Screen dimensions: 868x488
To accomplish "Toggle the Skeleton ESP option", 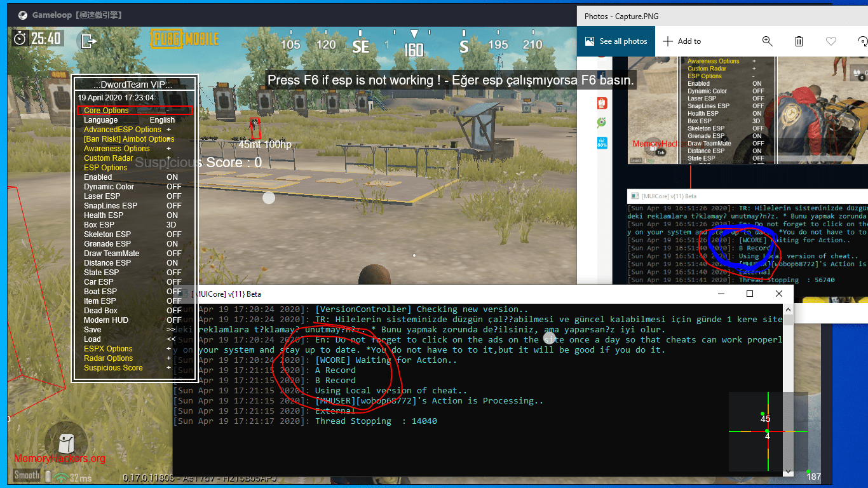I will [132, 234].
